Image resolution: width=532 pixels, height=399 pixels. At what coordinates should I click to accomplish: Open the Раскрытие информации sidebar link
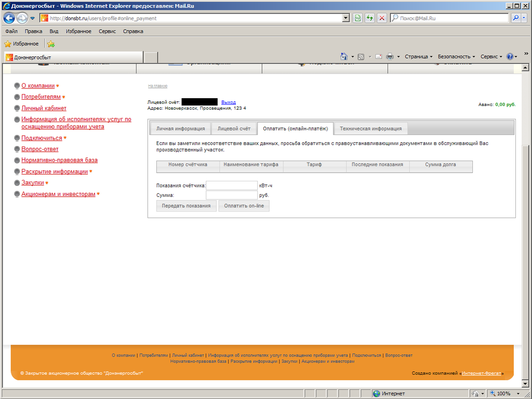click(x=55, y=171)
